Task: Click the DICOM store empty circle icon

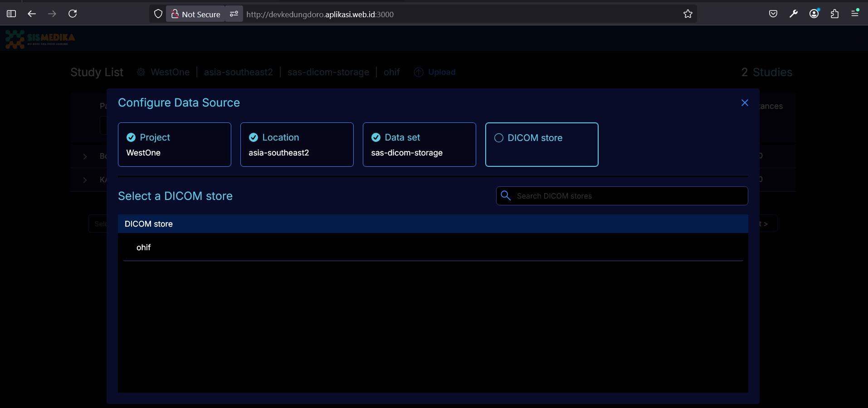Action: (499, 138)
